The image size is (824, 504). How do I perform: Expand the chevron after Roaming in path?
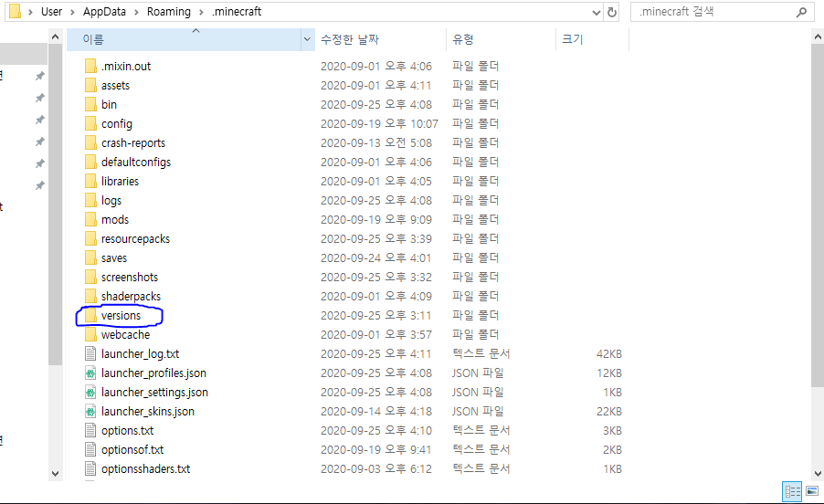coord(201,12)
